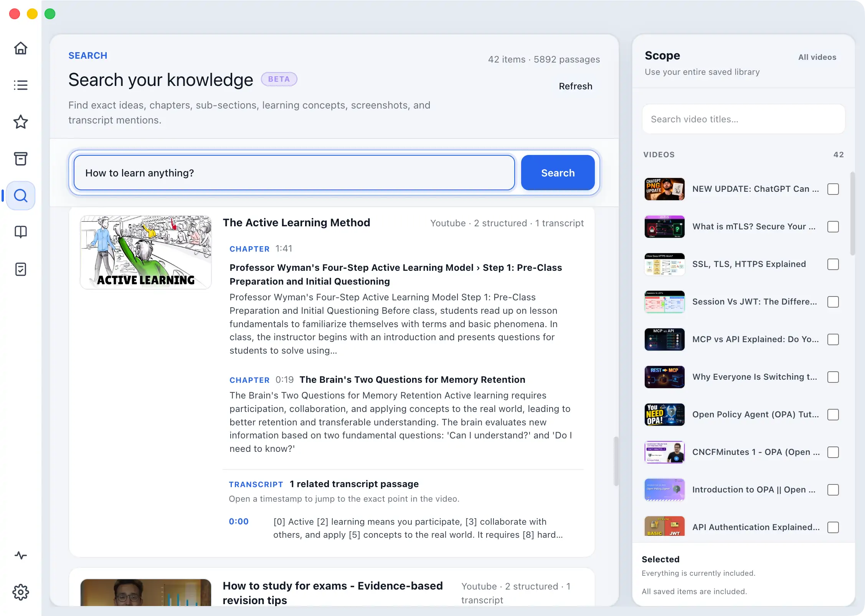Select the API Authentication Explained title
The width and height of the screenshot is (865, 616).
coord(756,527)
